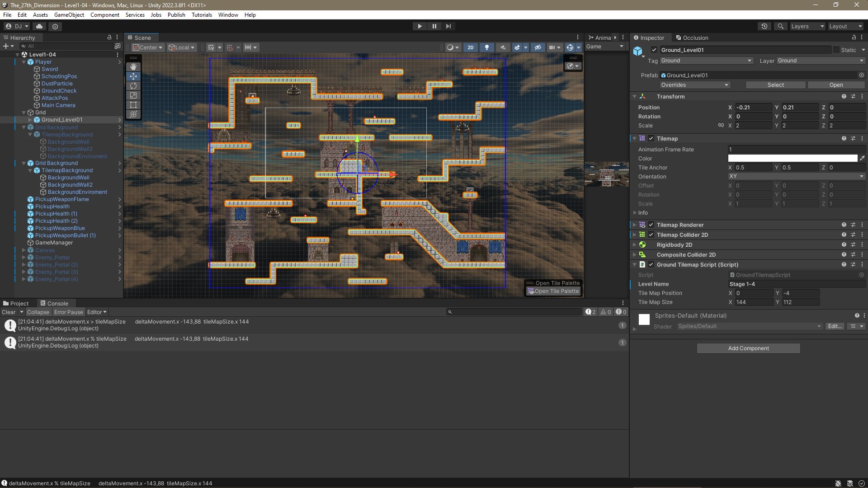Click the Gizmos toggle icon in Scene view

point(569,47)
